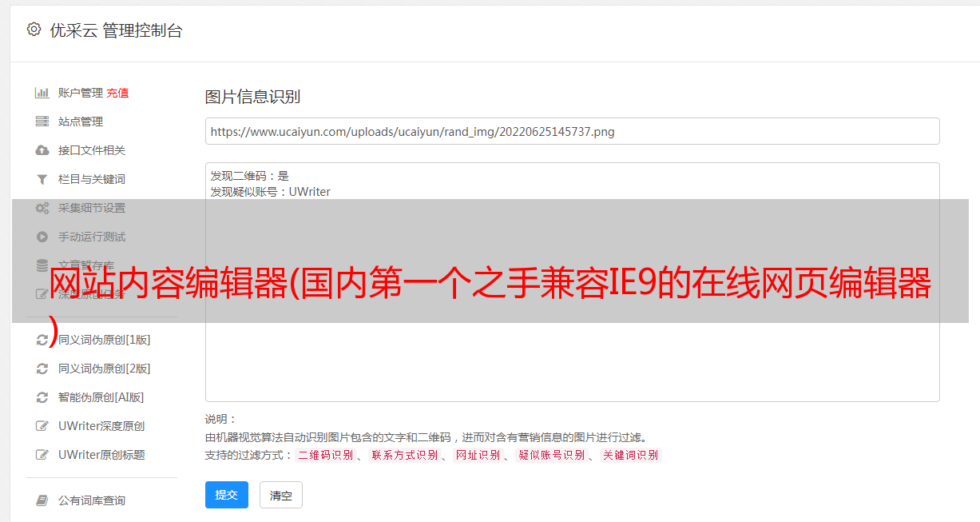Click the 发现二维码：是 result line

click(x=249, y=176)
